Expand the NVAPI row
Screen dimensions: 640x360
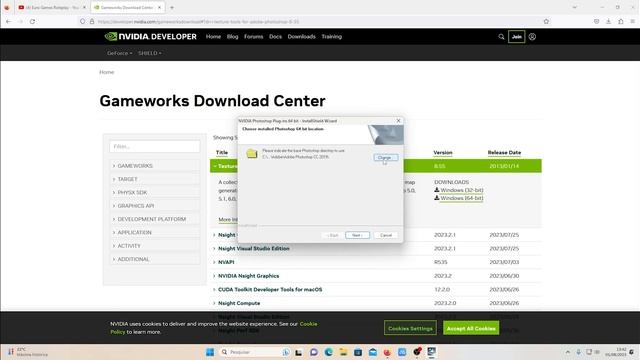(226, 262)
